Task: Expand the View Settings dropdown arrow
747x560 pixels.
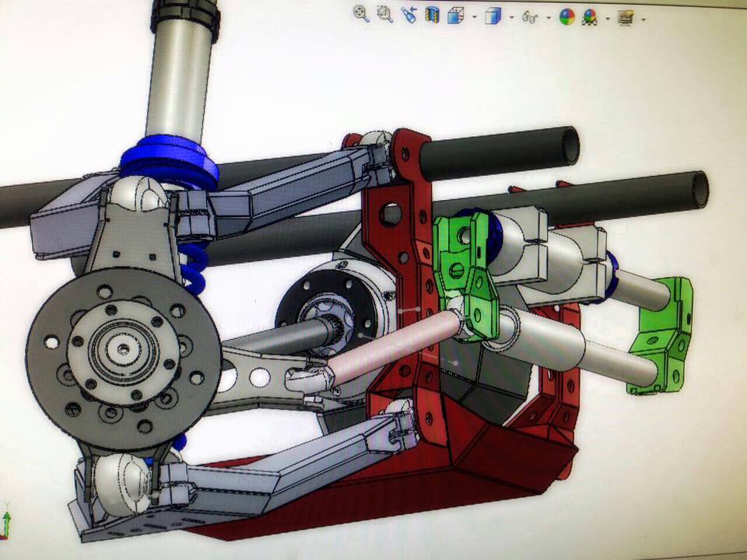Action: (x=644, y=20)
